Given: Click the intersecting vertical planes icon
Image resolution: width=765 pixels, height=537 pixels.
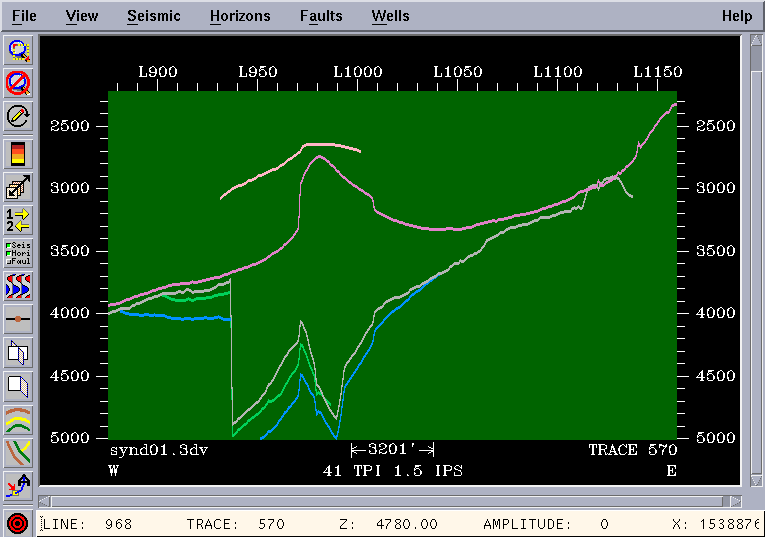Looking at the screenshot, I should (x=19, y=352).
